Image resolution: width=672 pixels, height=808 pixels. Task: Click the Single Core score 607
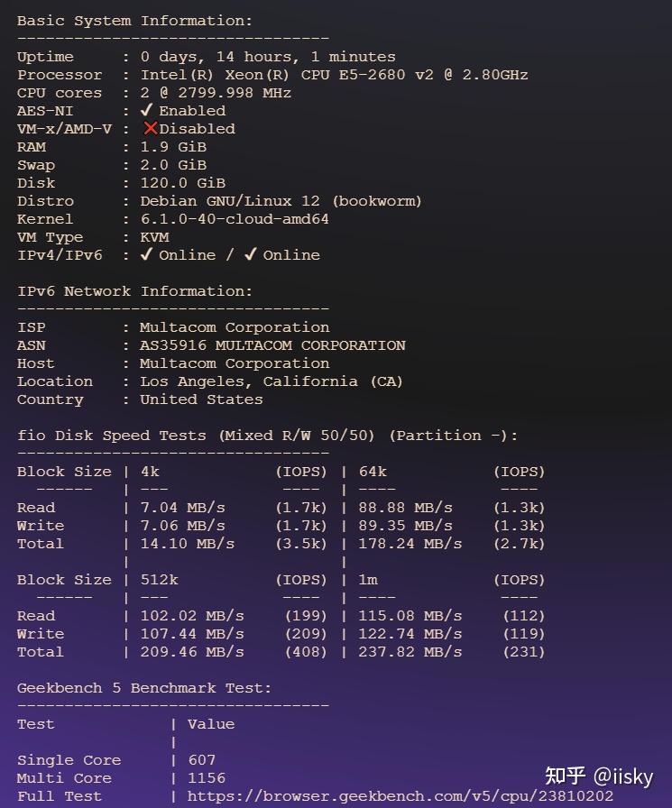click(202, 760)
